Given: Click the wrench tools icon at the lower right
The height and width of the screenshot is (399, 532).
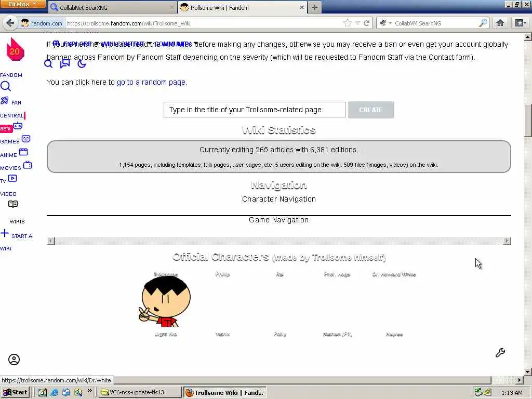Looking at the screenshot, I should [500, 353].
